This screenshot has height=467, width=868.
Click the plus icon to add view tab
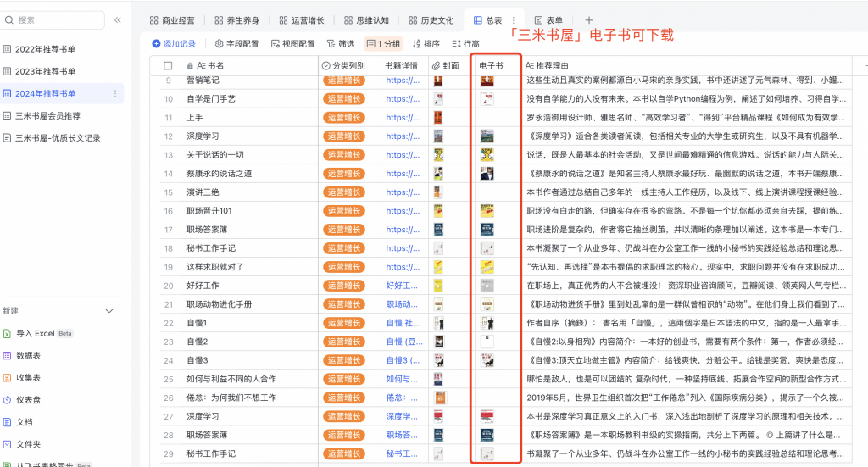(589, 20)
